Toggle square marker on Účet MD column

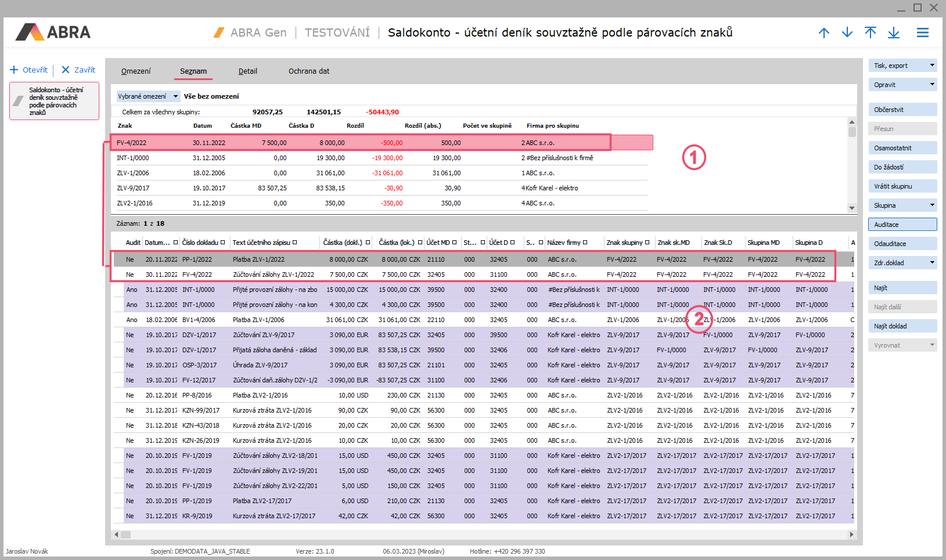454,243
